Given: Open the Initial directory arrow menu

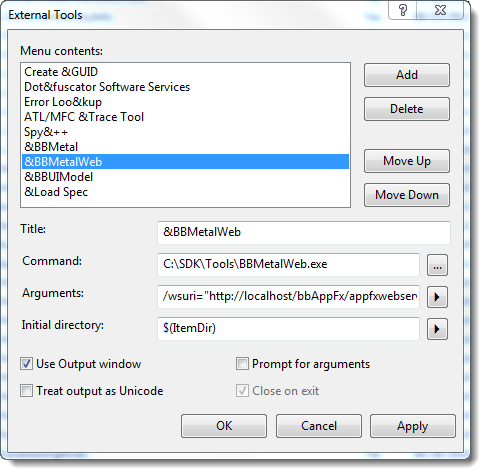Looking at the screenshot, I should [437, 329].
